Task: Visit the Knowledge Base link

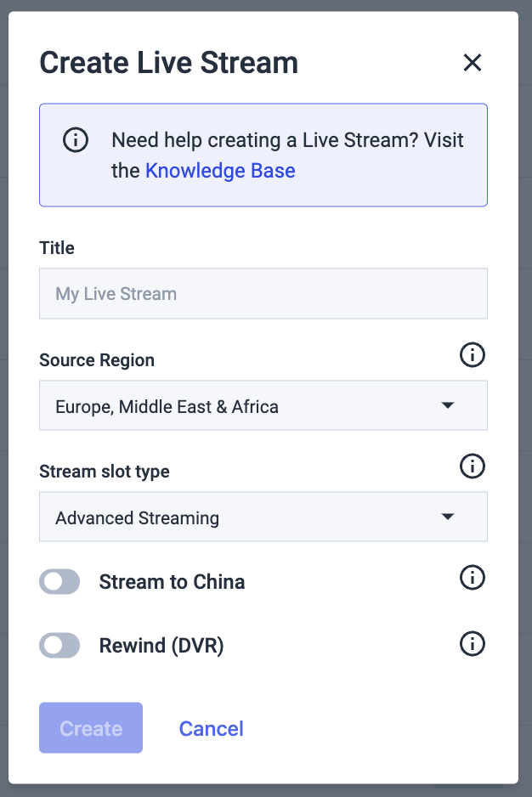Action: tap(220, 171)
